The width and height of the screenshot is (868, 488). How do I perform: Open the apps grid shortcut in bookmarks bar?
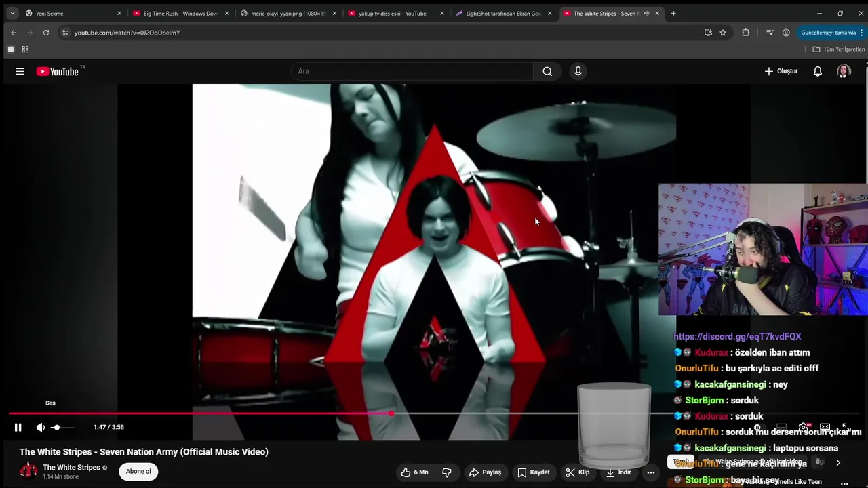tap(25, 49)
